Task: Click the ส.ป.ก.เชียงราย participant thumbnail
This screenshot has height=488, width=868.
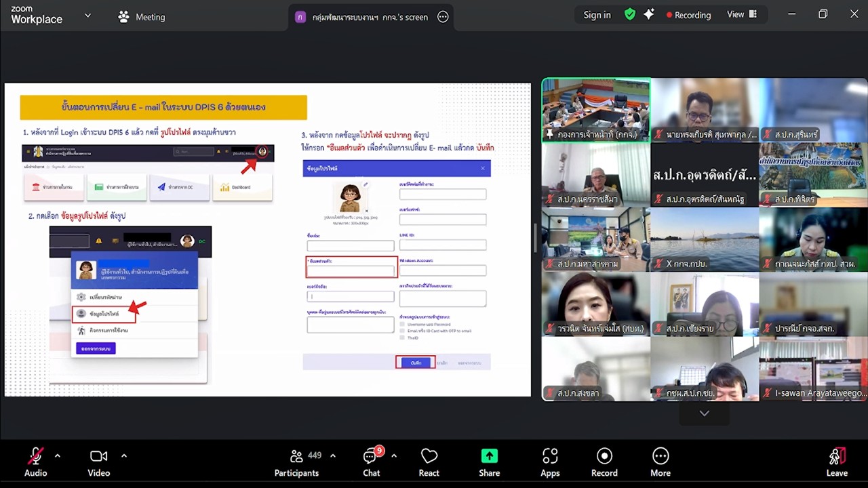Action: pyautogui.click(x=704, y=304)
